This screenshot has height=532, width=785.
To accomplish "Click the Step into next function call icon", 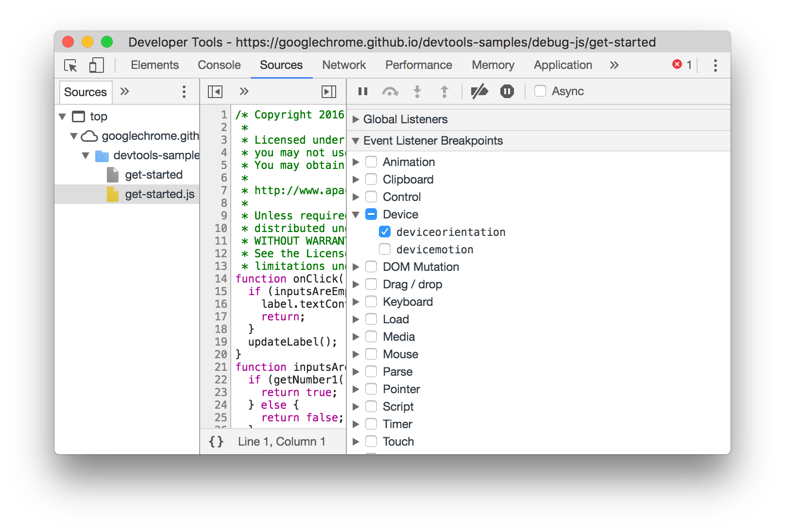I will click(417, 91).
